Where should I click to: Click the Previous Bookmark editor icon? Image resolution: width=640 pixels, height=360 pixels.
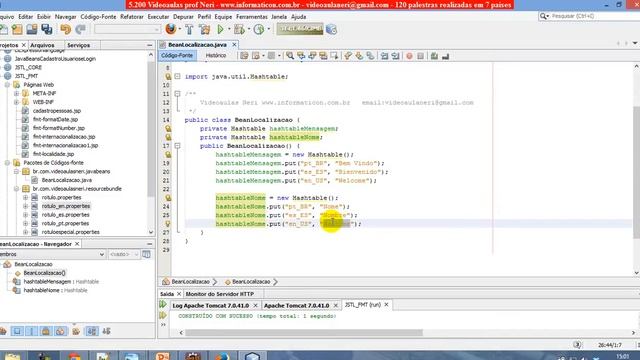tap(348, 56)
